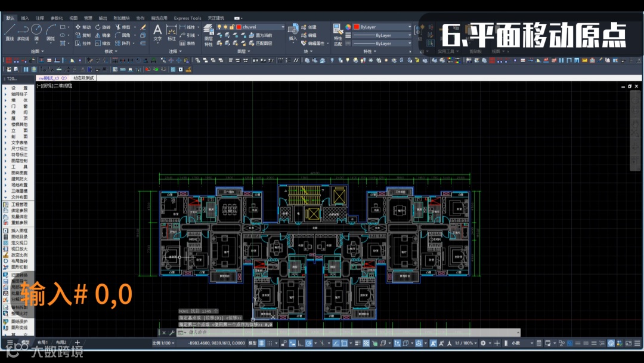
Task: Switch to the 视图 ribbon tab
Action: 73,18
